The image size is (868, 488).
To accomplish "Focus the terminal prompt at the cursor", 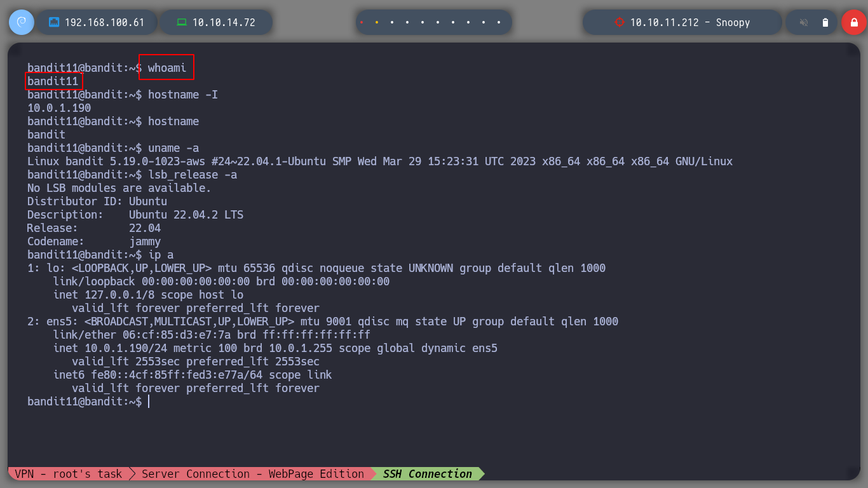I will pos(148,402).
